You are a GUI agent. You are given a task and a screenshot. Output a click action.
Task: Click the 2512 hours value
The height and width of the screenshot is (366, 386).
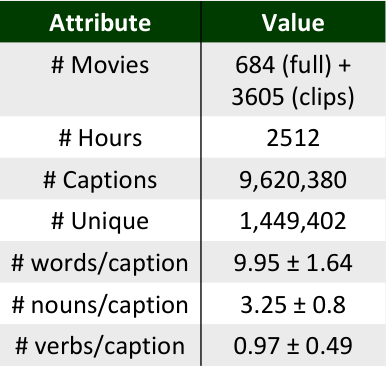[293, 137]
